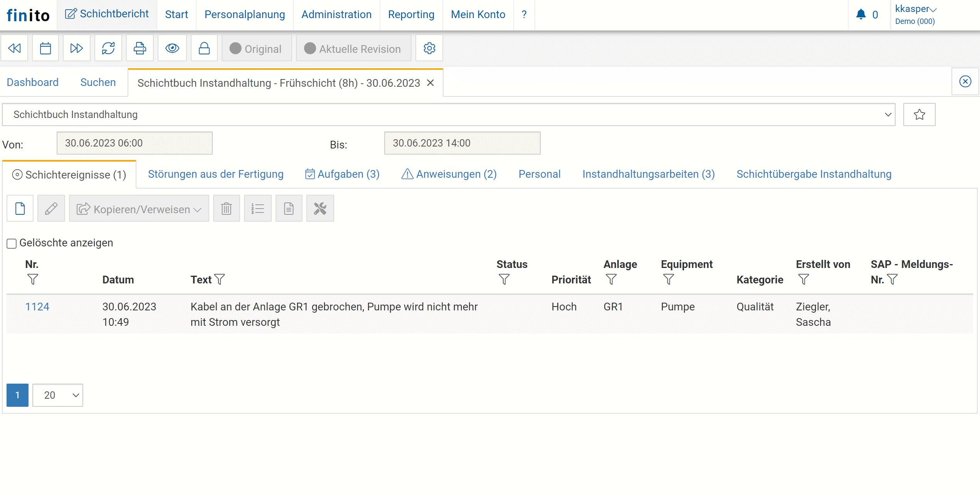Select the list view icon
The width and height of the screenshot is (980, 497).
[257, 209]
